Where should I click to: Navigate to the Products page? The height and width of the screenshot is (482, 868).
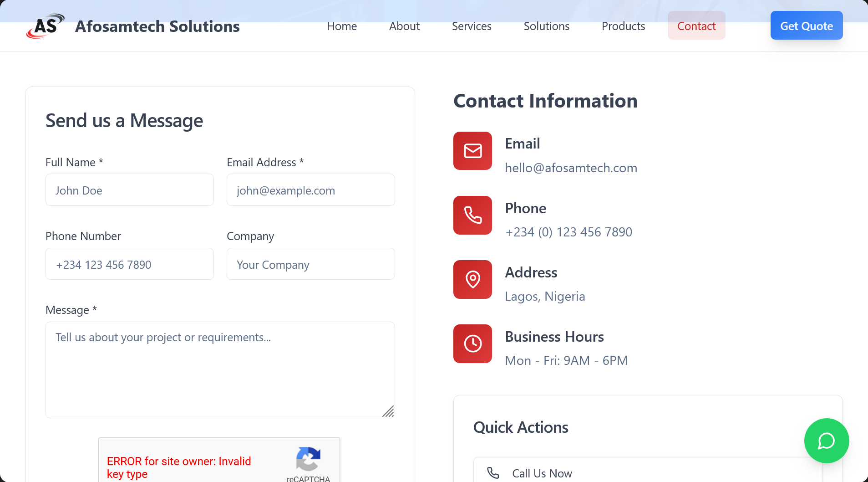pyautogui.click(x=623, y=26)
